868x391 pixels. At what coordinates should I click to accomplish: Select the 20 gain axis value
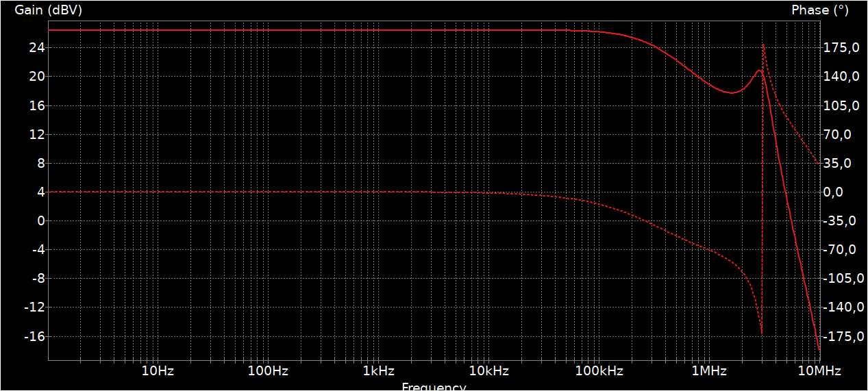point(36,77)
